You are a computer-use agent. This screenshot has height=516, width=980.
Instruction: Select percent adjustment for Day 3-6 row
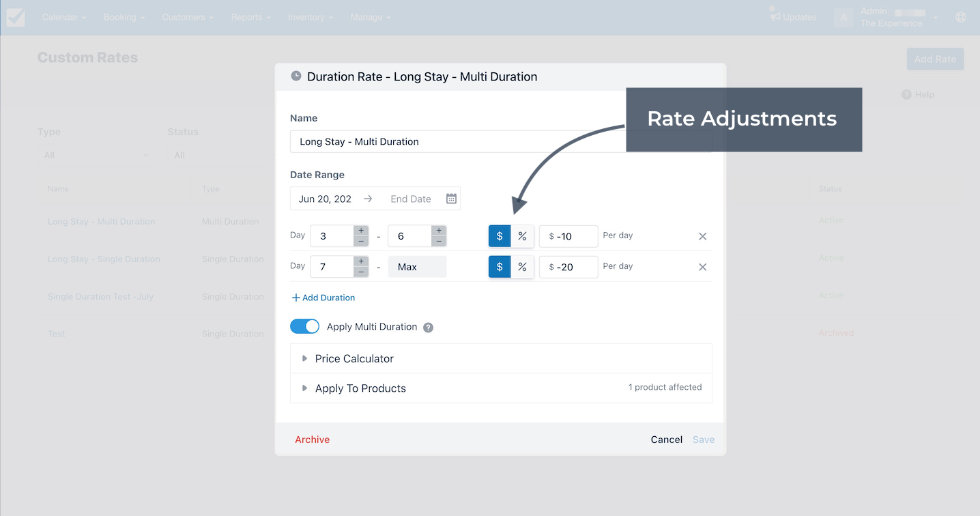522,236
